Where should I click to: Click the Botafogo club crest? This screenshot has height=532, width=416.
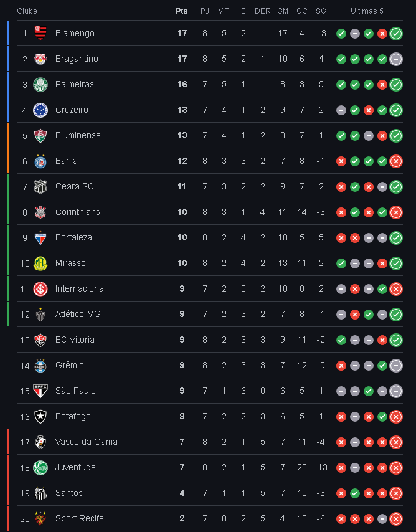40,416
